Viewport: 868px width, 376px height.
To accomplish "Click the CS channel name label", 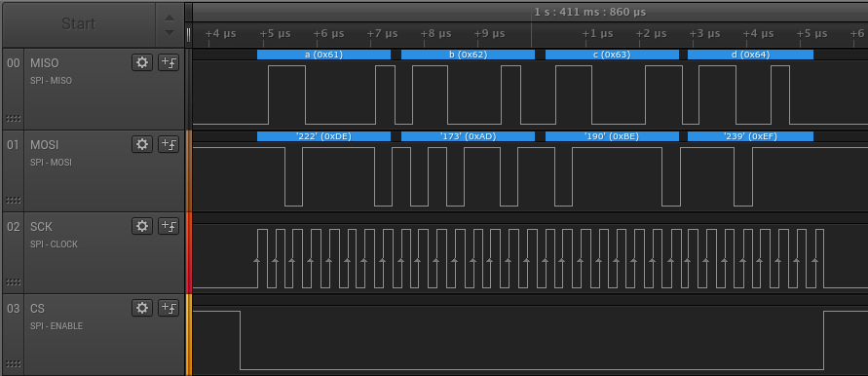I will point(37,309).
